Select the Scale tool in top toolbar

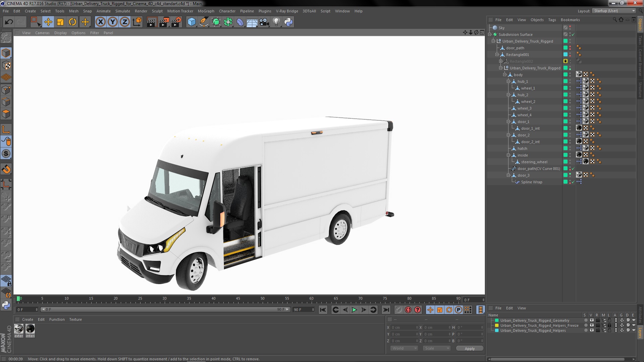[x=60, y=22]
